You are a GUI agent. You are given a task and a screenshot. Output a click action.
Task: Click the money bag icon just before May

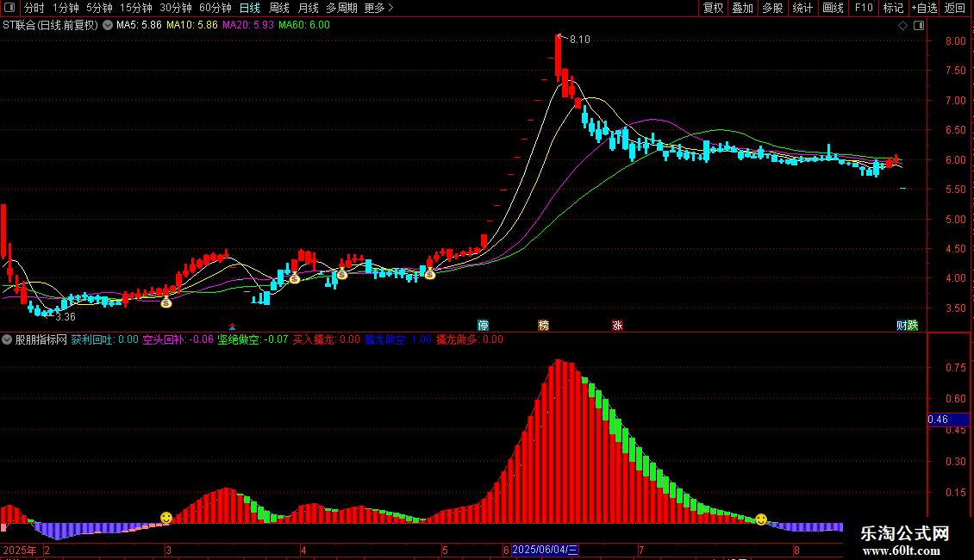pyautogui.click(x=430, y=274)
